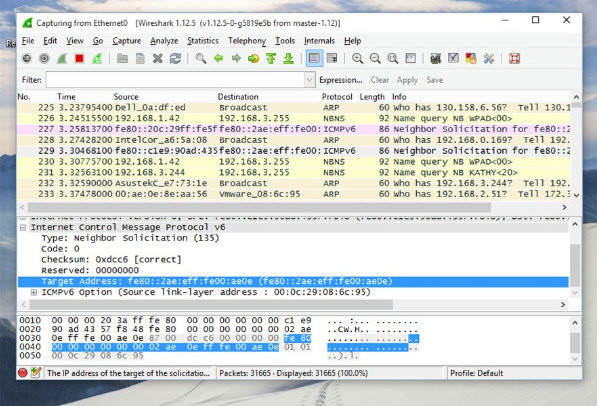Jump to first packet icon
The image size is (597, 406).
point(271,59)
